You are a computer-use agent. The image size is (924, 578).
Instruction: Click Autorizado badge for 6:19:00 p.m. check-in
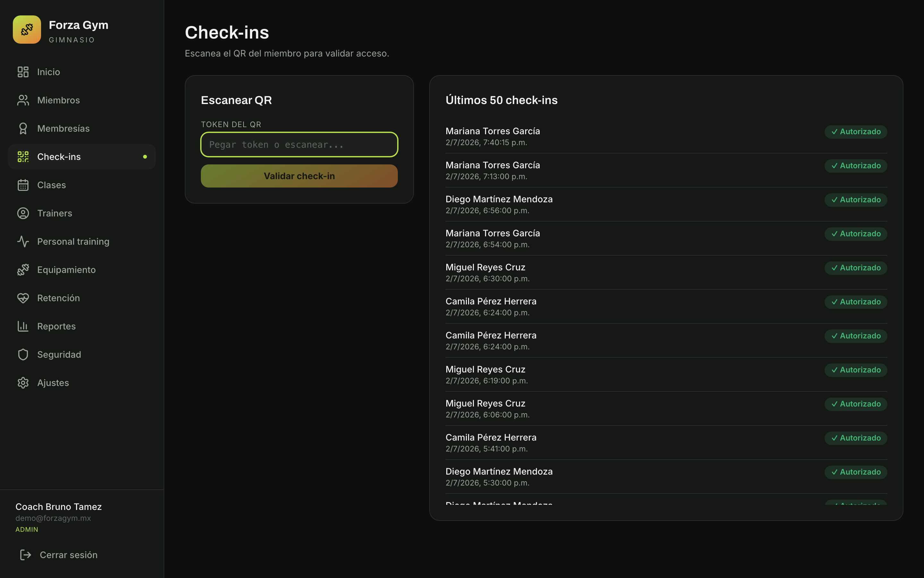tap(856, 370)
